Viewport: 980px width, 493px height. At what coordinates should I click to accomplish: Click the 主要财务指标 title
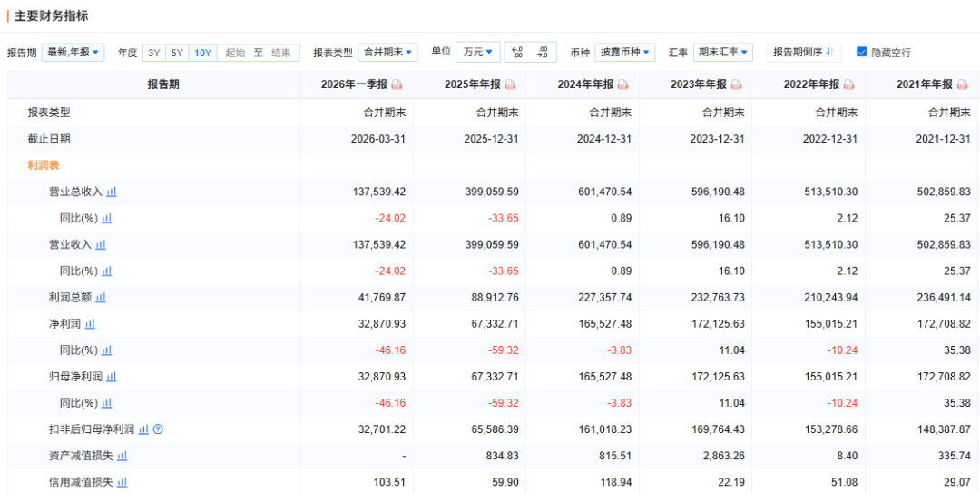51,16
